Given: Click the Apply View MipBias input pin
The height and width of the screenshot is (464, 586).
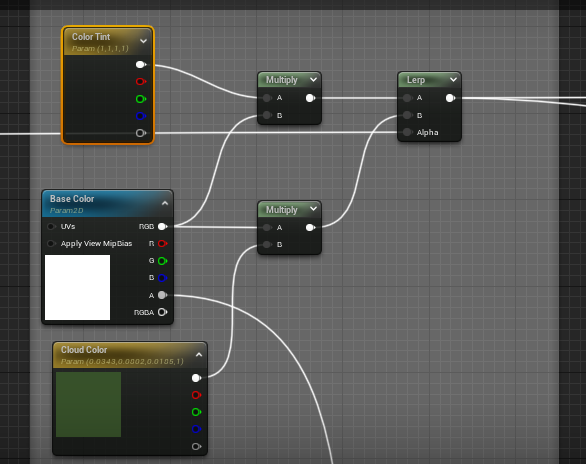Looking at the screenshot, I should 52,244.
